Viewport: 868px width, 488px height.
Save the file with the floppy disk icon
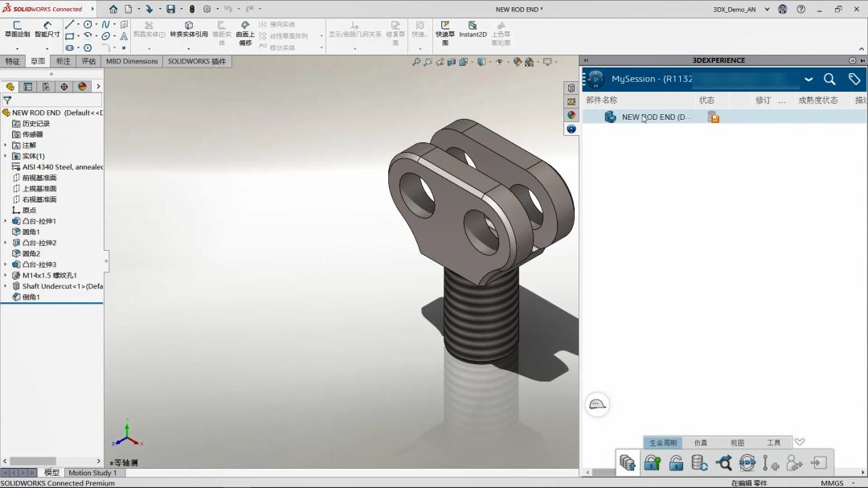tap(171, 9)
